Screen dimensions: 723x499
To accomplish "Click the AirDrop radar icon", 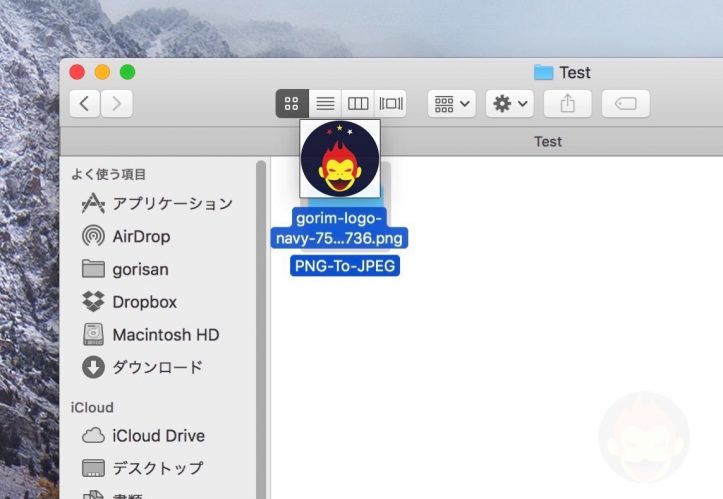I will tap(93, 236).
